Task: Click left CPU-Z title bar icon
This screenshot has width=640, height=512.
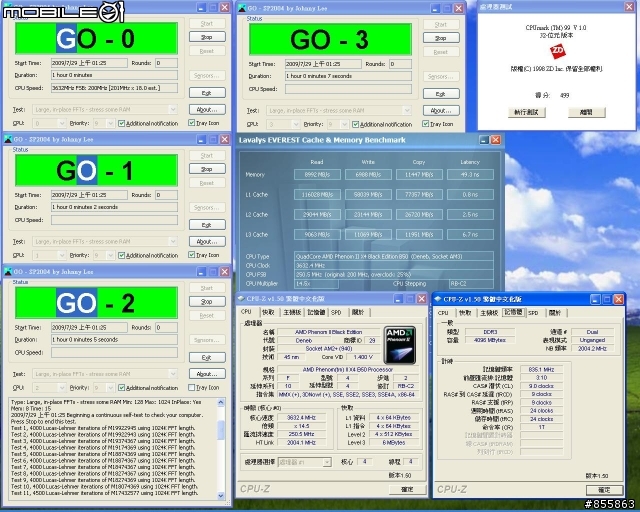Action: [241, 298]
